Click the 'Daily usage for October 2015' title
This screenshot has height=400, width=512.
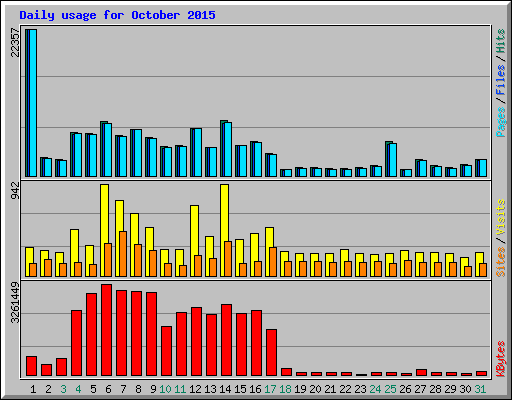pyautogui.click(x=117, y=15)
